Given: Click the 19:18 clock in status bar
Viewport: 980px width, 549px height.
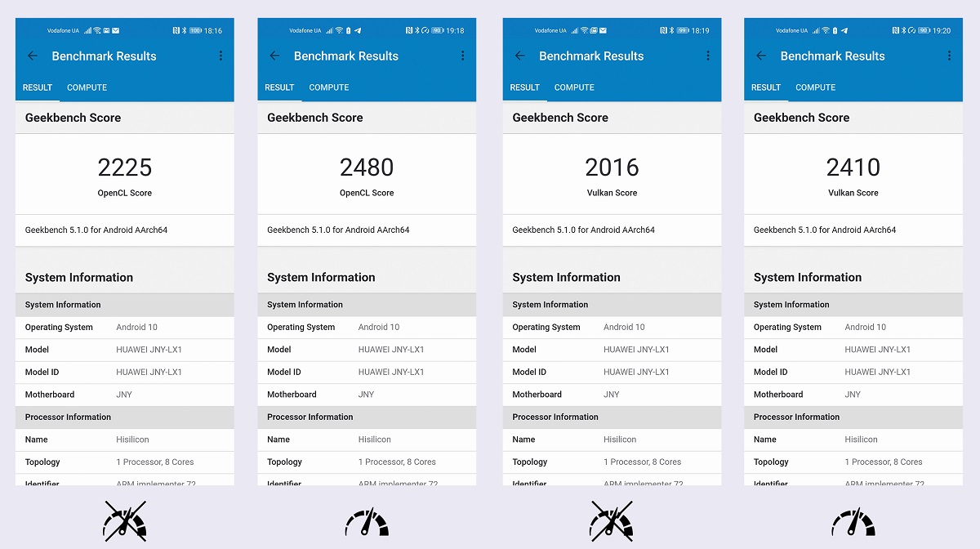Looking at the screenshot, I should (x=455, y=31).
